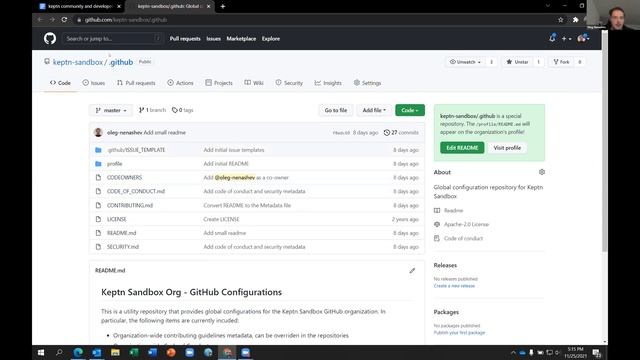Open the green Code dropdown

click(410, 110)
